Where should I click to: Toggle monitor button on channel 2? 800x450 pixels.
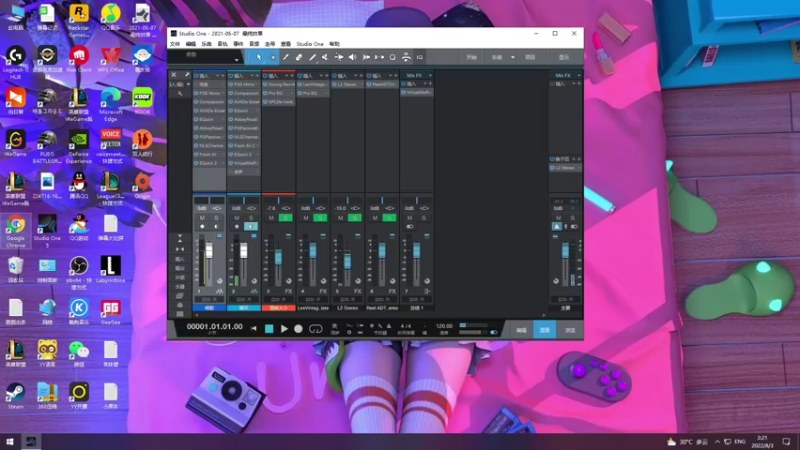tap(251, 226)
